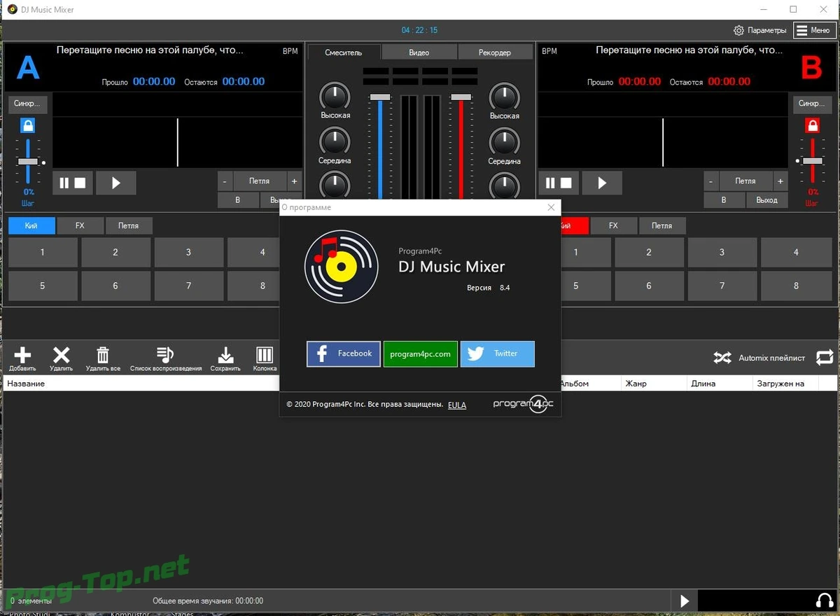The width and height of the screenshot is (840, 616).
Task: Select the blue Кий cue tab on deck A
Action: click(31, 225)
